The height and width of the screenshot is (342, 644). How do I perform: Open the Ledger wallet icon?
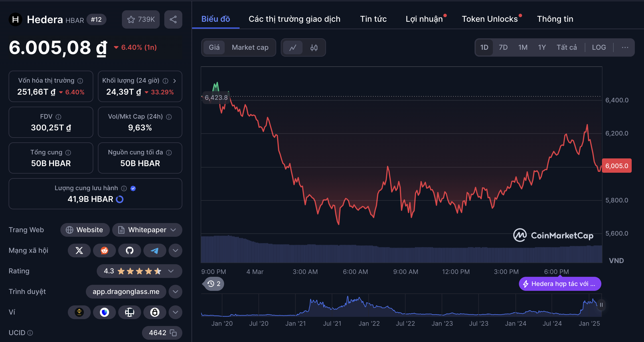click(x=130, y=312)
